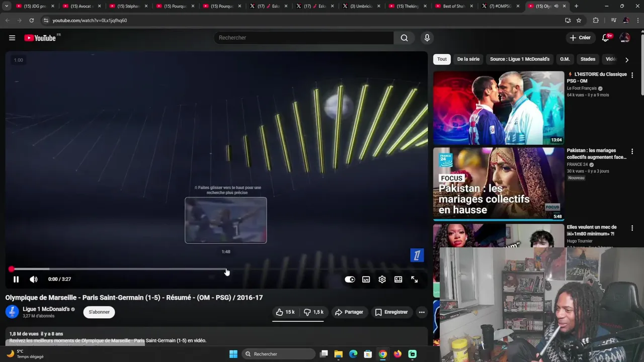
Task: Select the Tout filter chip
Action: (x=442, y=59)
